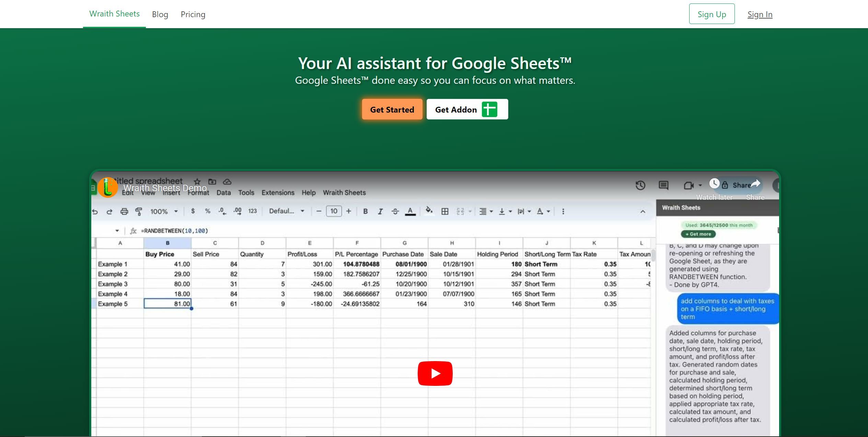Click the Get Started button
868x437 pixels.
392,109
